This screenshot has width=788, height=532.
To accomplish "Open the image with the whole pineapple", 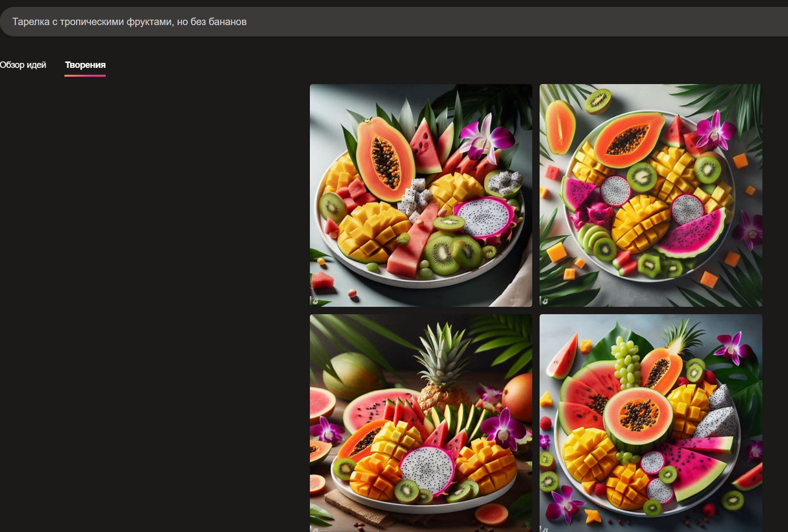I will [x=421, y=423].
